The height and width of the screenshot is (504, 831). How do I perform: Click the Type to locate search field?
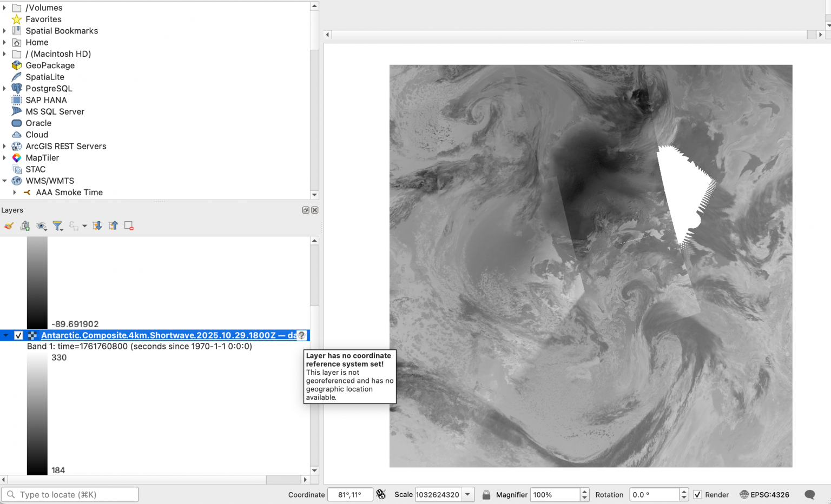coord(76,495)
